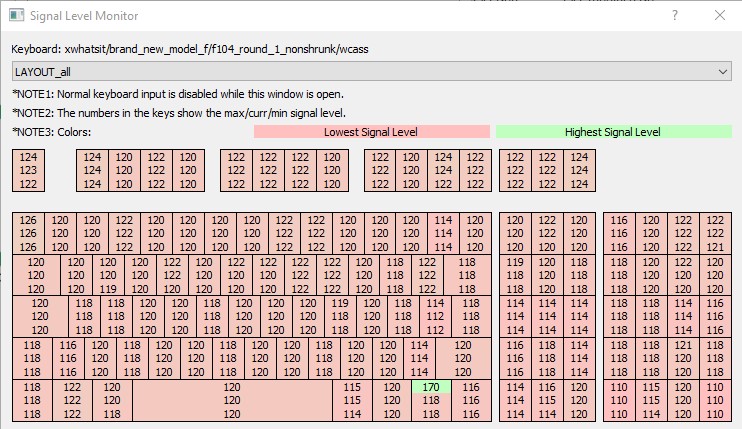Select the numpad key reading 122/122/121

pos(715,233)
